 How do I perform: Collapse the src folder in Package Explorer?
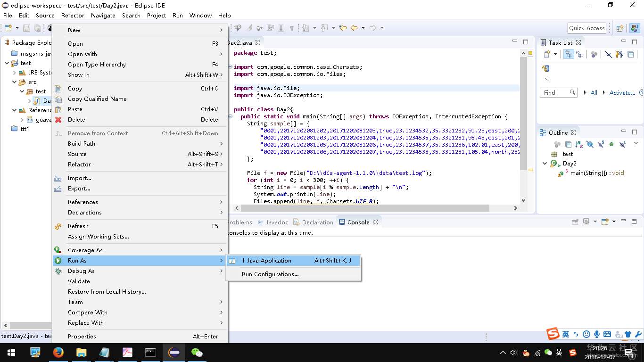[x=15, y=82]
